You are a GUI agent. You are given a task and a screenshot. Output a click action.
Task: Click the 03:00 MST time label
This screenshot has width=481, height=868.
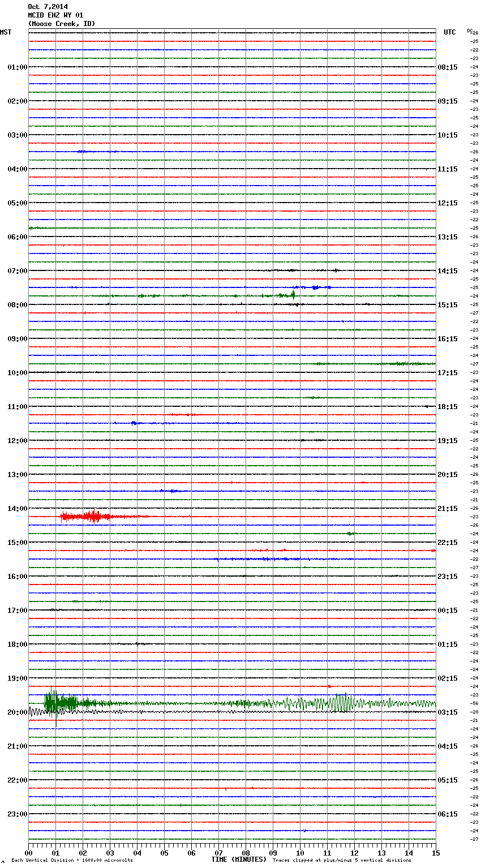point(17,135)
